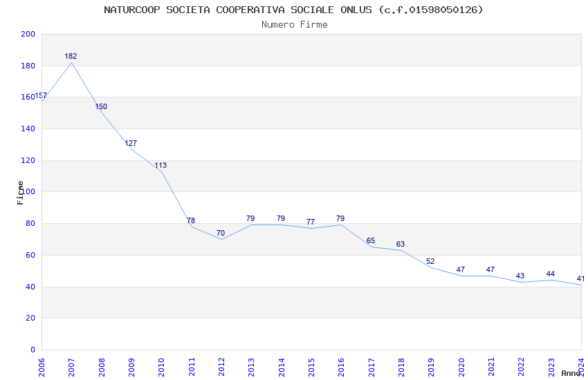Click the data label 43 at 2022
Screen dimensions: 588x380
(x=520, y=276)
